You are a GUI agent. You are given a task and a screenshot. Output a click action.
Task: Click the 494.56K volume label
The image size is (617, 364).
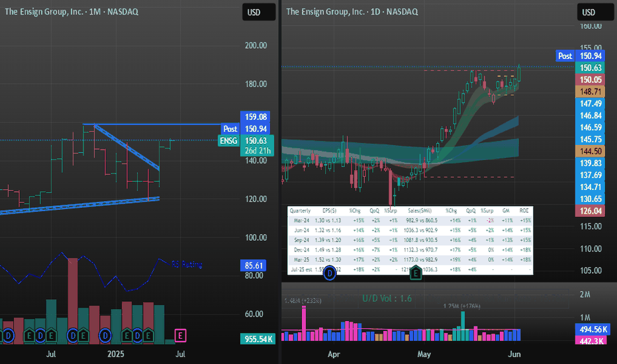pyautogui.click(x=593, y=330)
